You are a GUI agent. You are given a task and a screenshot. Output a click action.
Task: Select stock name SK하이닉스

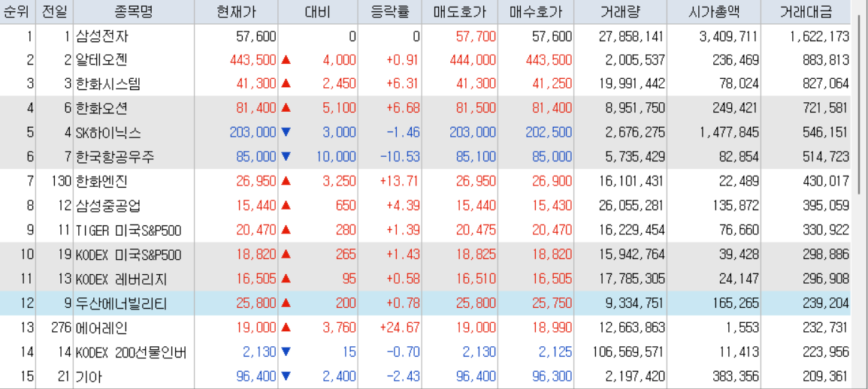pyautogui.click(x=108, y=133)
